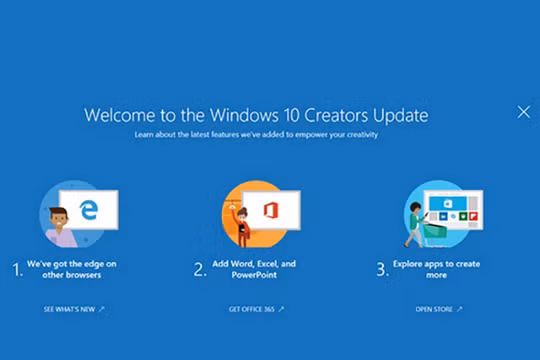Viewport: 540px width, 360px height.
Task: Click the 'Learn about the latest features' subtitle
Action: pos(256,134)
